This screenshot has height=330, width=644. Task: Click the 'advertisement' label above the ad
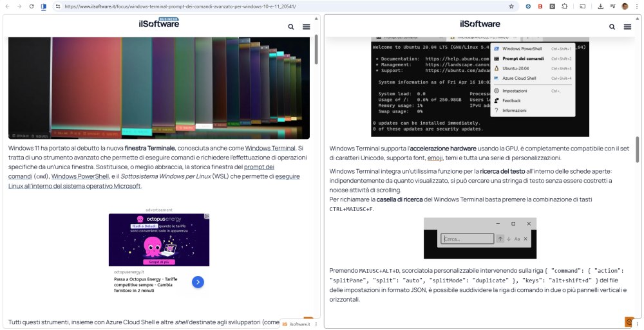pos(159,210)
